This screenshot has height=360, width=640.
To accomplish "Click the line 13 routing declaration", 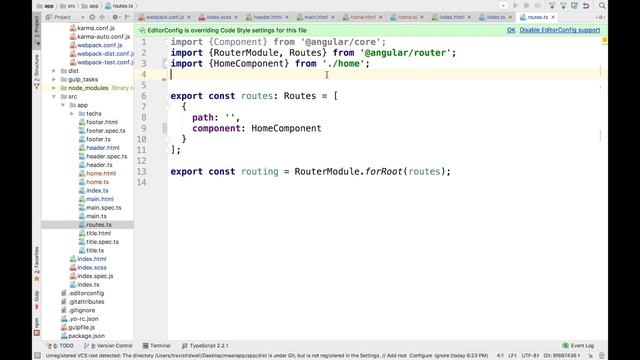I will (311, 171).
